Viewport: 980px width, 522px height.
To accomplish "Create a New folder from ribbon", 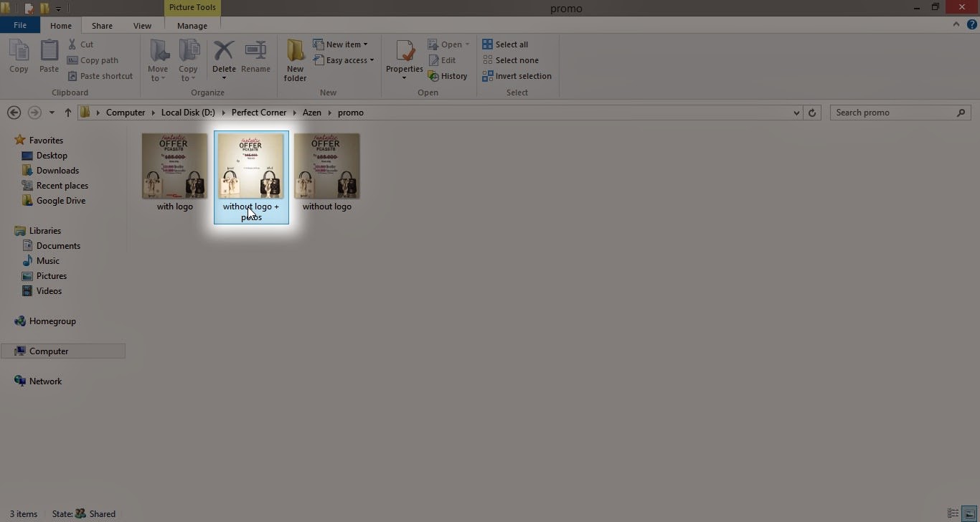I will coord(295,59).
